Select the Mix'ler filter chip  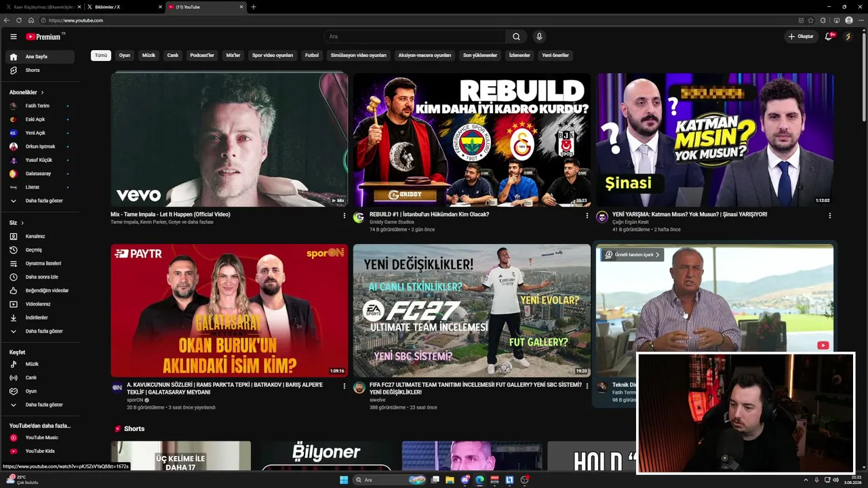click(x=233, y=56)
